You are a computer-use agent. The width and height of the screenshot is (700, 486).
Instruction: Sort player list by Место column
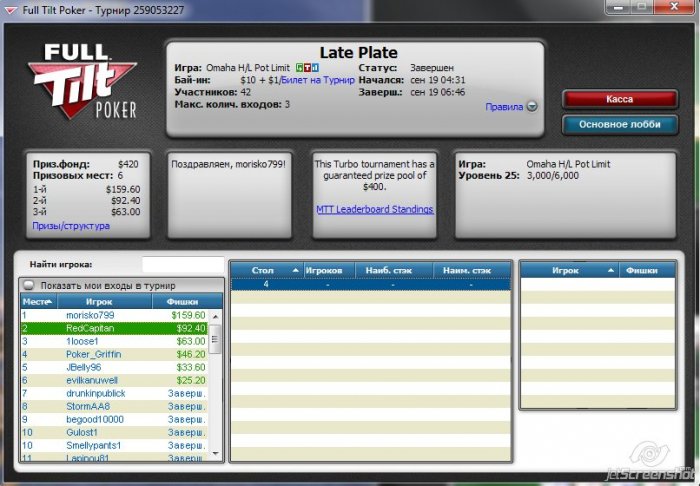(x=39, y=302)
